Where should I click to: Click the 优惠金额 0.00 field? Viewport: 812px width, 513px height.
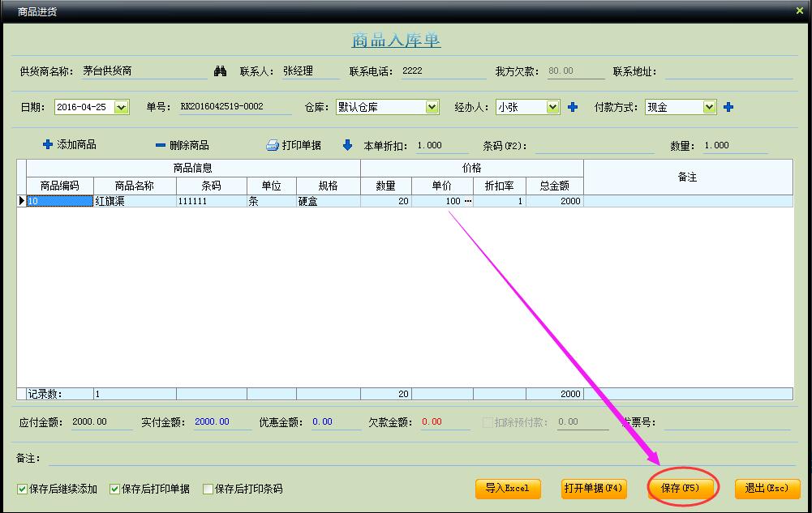(x=336, y=422)
